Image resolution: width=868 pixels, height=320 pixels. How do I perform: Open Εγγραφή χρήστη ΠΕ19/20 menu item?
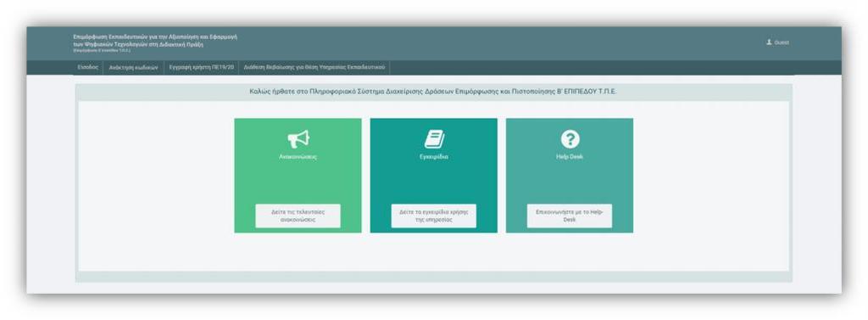(x=202, y=67)
